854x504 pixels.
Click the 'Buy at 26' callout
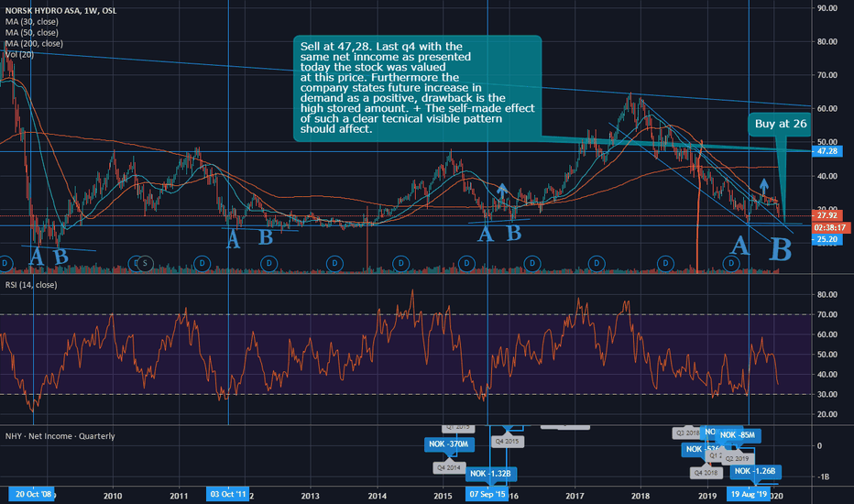781,124
